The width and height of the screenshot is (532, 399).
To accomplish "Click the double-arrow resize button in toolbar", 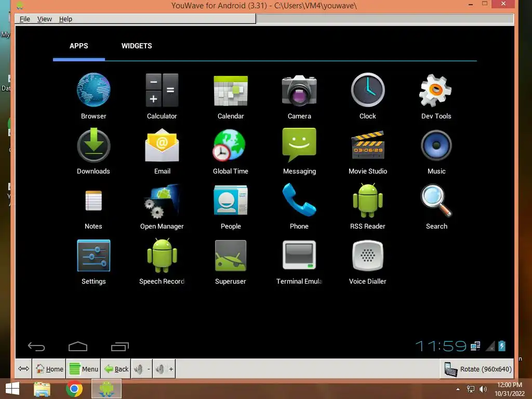I will click(23, 369).
